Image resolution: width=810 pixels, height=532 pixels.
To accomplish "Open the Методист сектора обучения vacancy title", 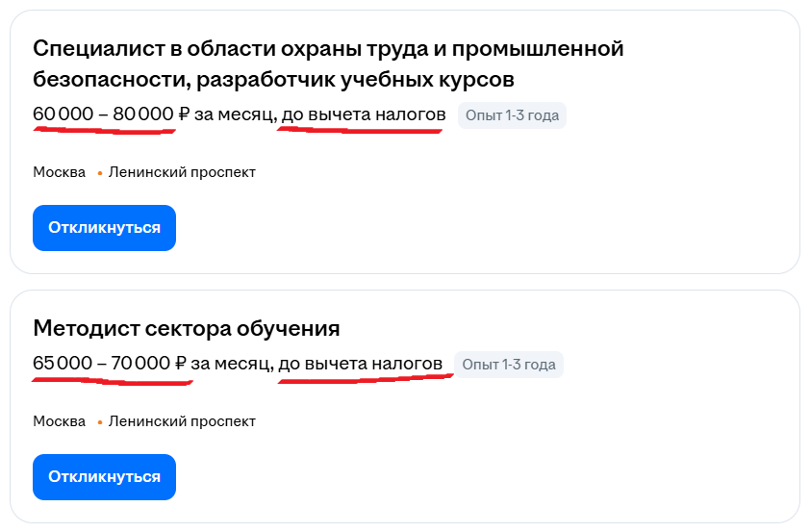I will click(x=187, y=328).
